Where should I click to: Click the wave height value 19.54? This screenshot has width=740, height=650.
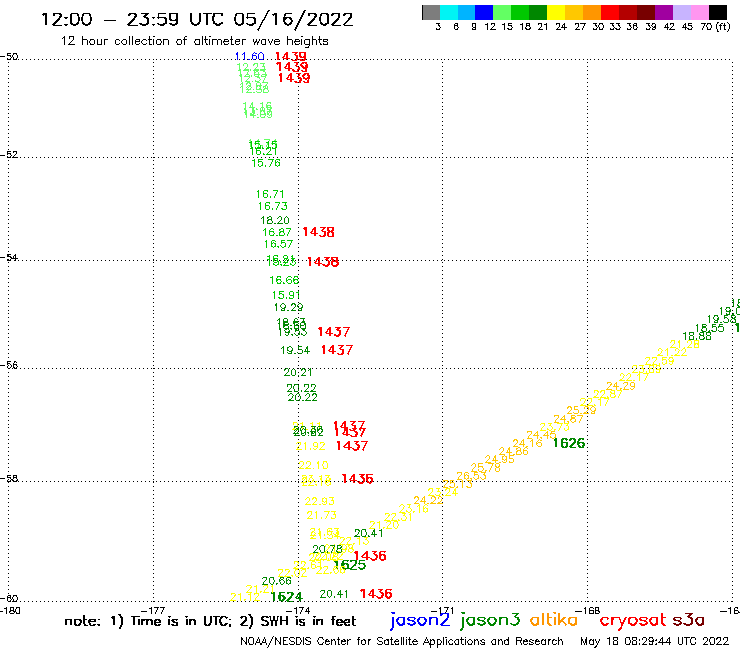tap(295, 350)
